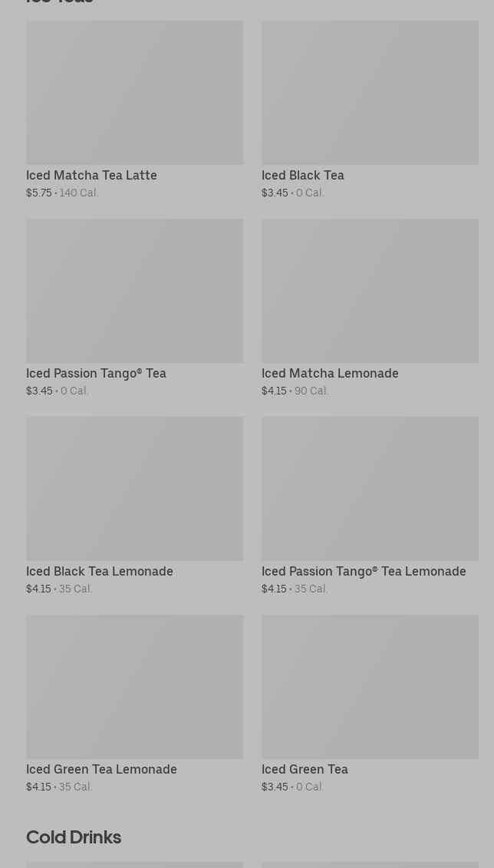Click the Iced Passion Tango® Tea title
Image resolution: width=494 pixels, height=868 pixels.
(96, 373)
